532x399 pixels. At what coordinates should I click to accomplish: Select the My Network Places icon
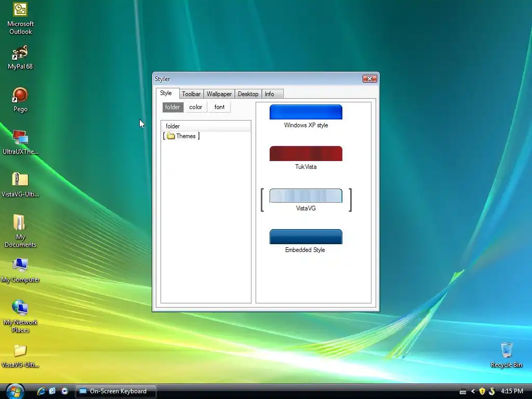click(20, 316)
